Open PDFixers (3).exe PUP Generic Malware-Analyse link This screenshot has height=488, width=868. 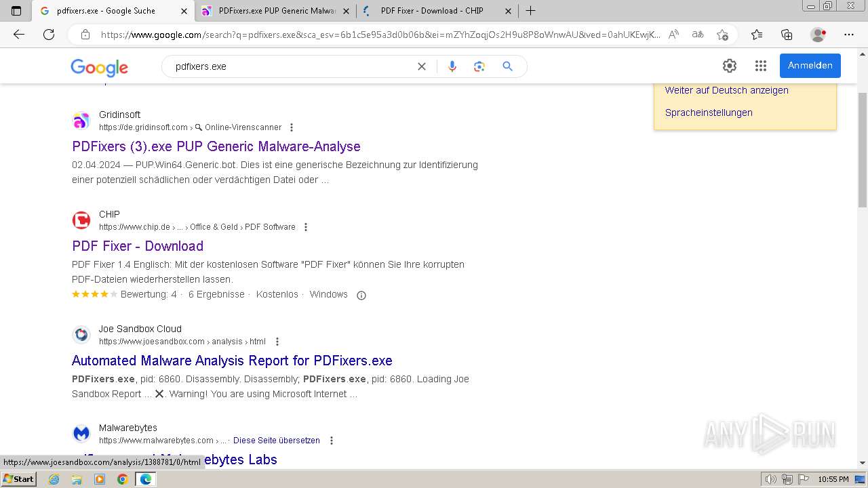(216, 146)
